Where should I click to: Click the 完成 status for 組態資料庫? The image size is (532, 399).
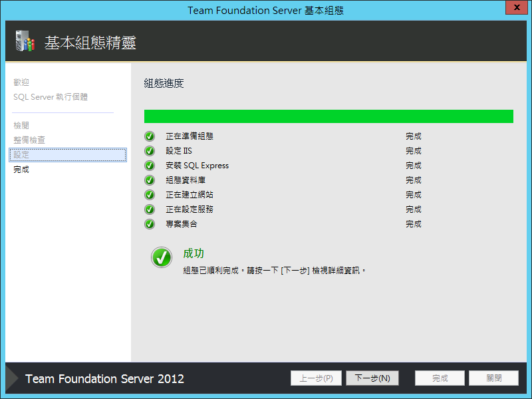point(414,180)
